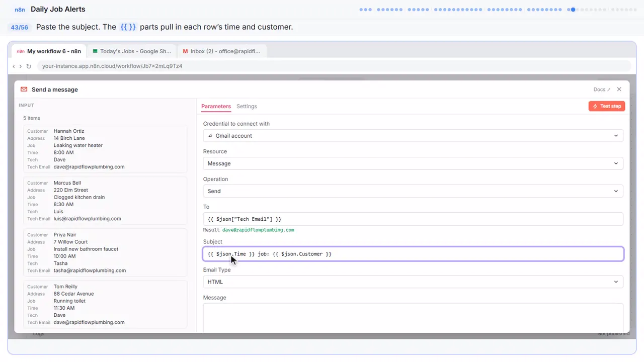Expand the Email Type dropdown showing HTML
The height and width of the screenshot is (362, 644).
click(413, 282)
